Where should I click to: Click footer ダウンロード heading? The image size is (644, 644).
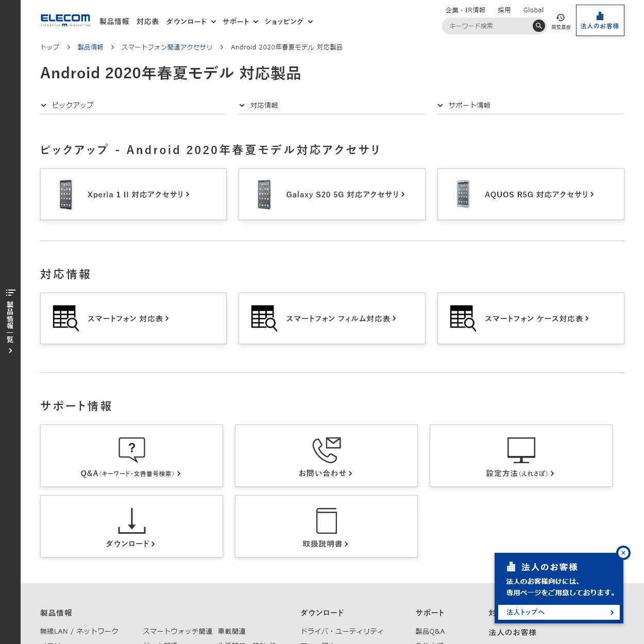(322, 613)
